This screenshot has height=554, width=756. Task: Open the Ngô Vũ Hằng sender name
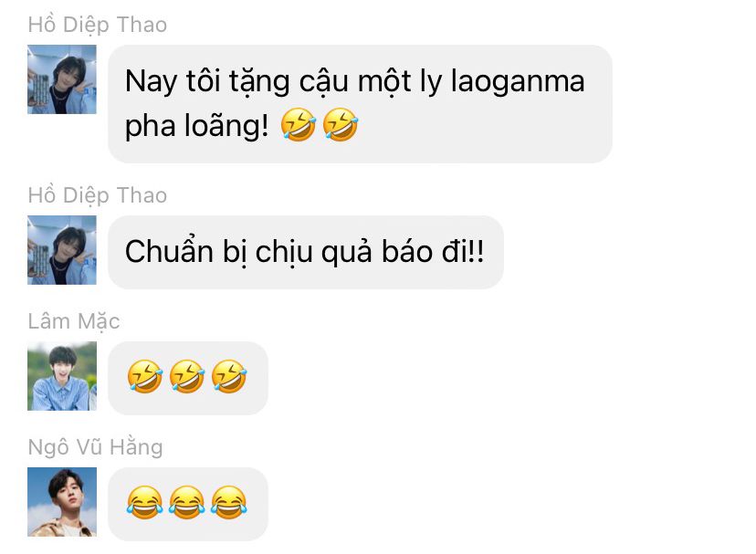(96, 447)
